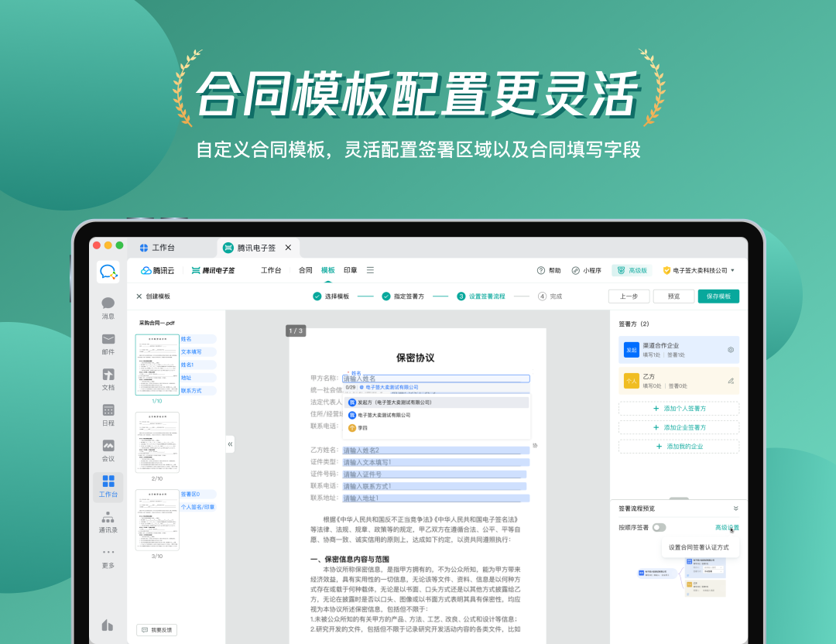Screen dimensions: 836x644
Task: Open the 工作台 item in top navigation
Action: pyautogui.click(x=271, y=270)
